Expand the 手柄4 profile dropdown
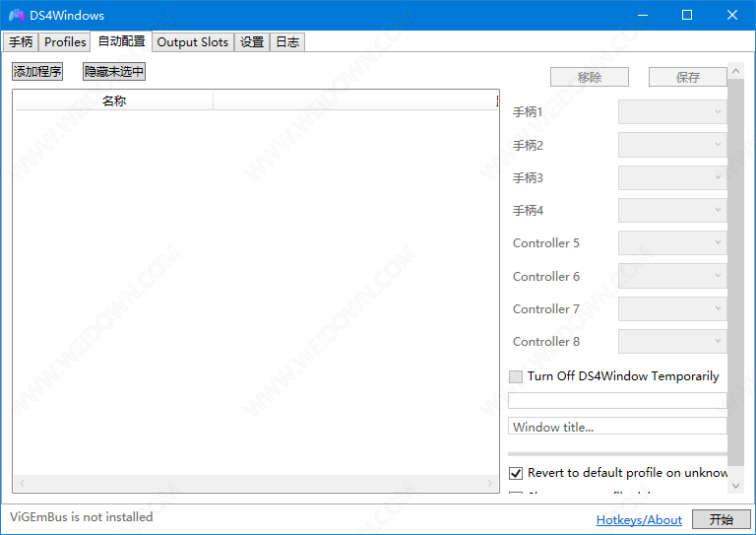Screen dimensions: 756x535 click(672, 210)
